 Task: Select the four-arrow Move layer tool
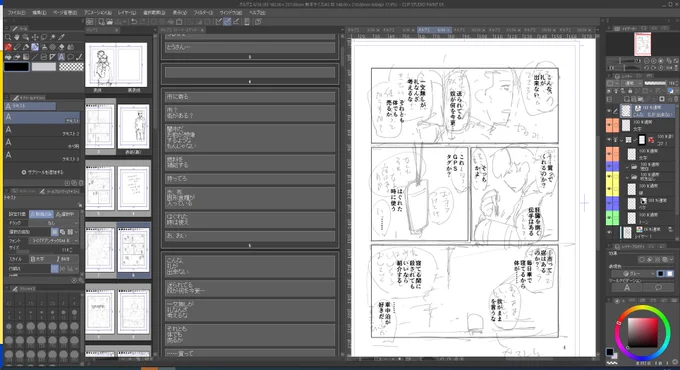tap(35, 37)
